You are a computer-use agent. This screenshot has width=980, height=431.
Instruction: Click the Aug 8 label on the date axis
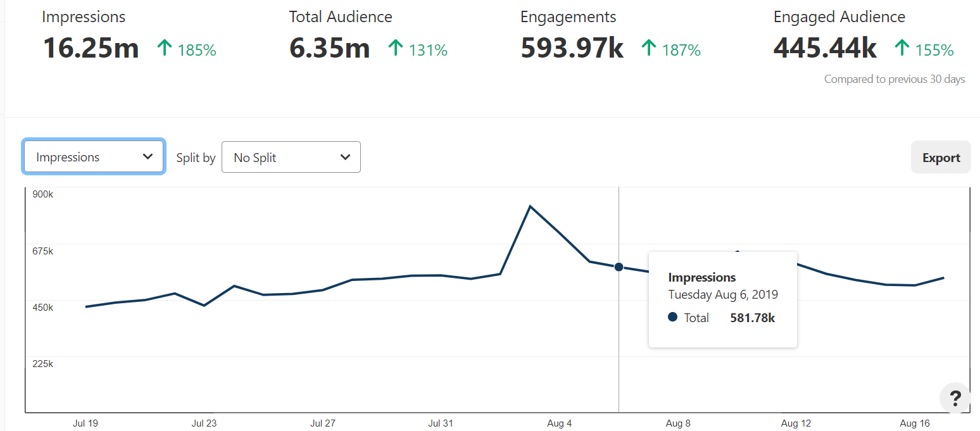tap(677, 423)
